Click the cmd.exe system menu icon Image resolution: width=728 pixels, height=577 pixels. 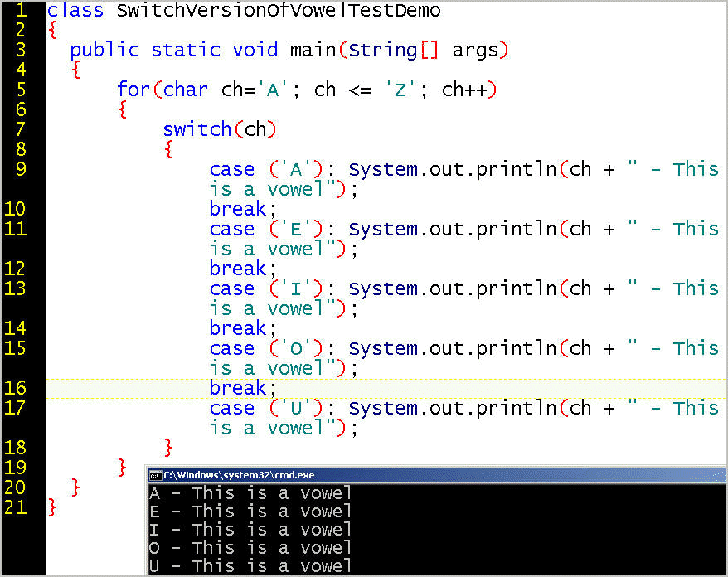[x=155, y=475]
